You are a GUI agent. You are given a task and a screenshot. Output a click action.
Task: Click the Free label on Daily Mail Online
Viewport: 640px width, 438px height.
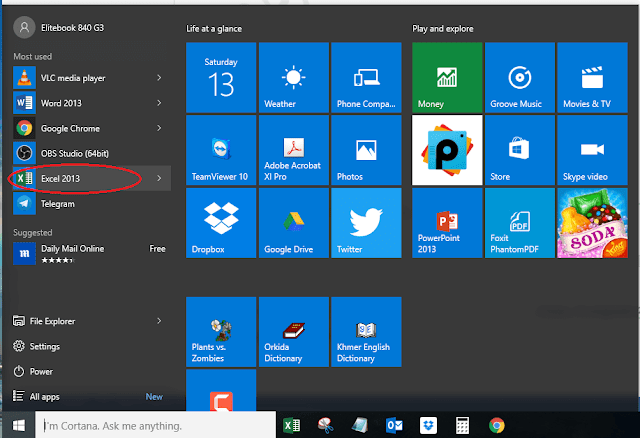click(157, 249)
